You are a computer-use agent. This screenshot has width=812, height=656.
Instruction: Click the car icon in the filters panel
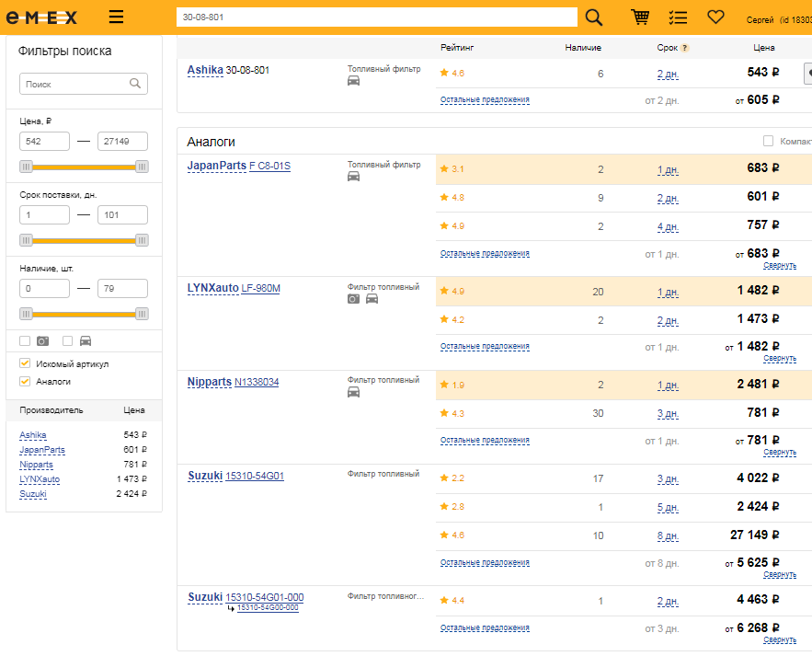pos(86,341)
